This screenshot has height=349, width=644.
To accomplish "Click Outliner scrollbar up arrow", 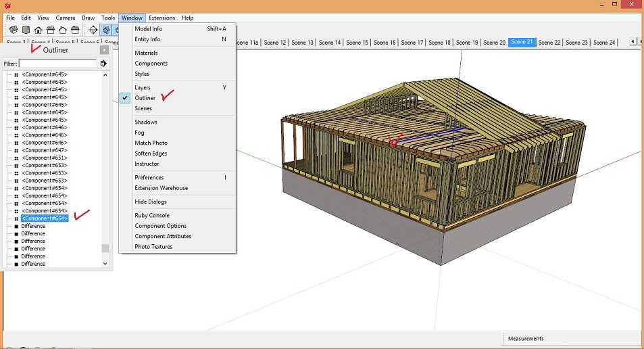I will (x=105, y=74).
